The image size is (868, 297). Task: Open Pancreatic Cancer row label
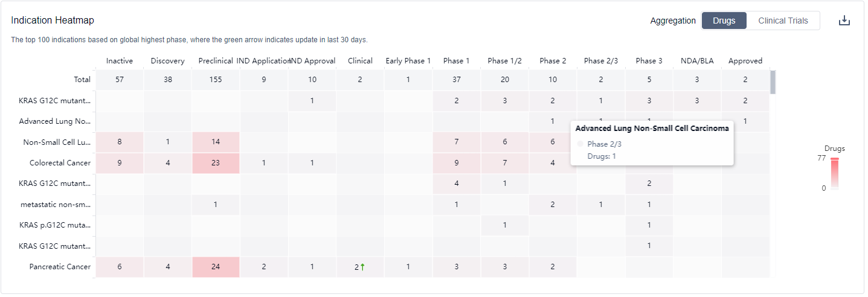(60, 267)
